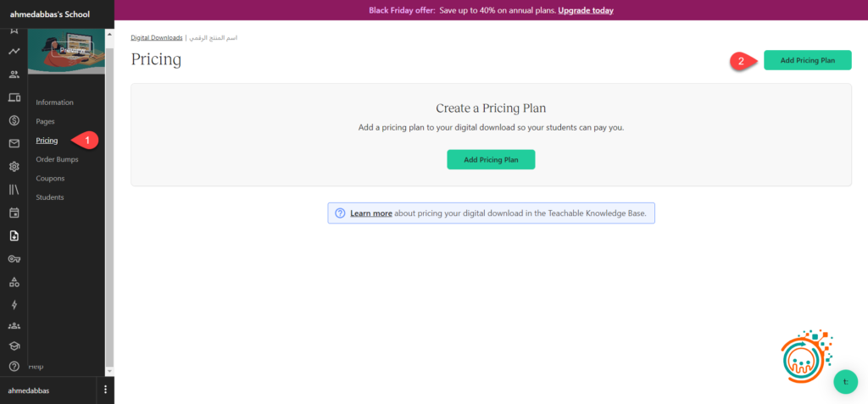
Task: Select Coupons in the side menu
Action: (x=50, y=179)
